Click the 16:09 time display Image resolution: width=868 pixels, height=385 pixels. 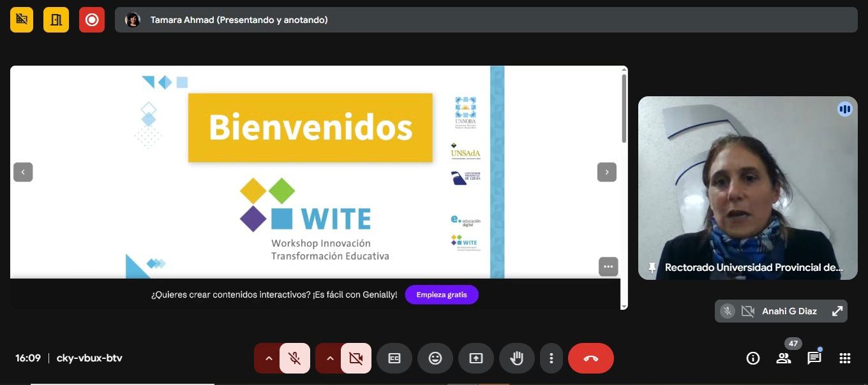[x=28, y=358]
